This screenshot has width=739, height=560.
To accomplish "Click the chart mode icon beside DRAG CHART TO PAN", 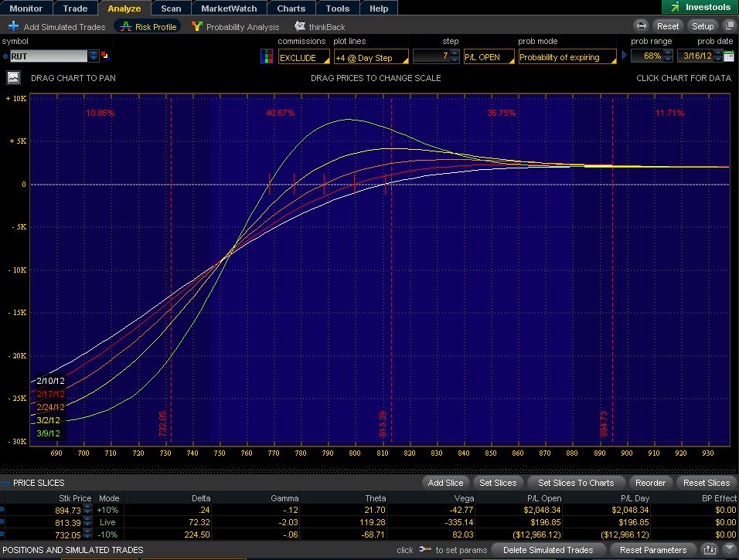I will 13,78.
